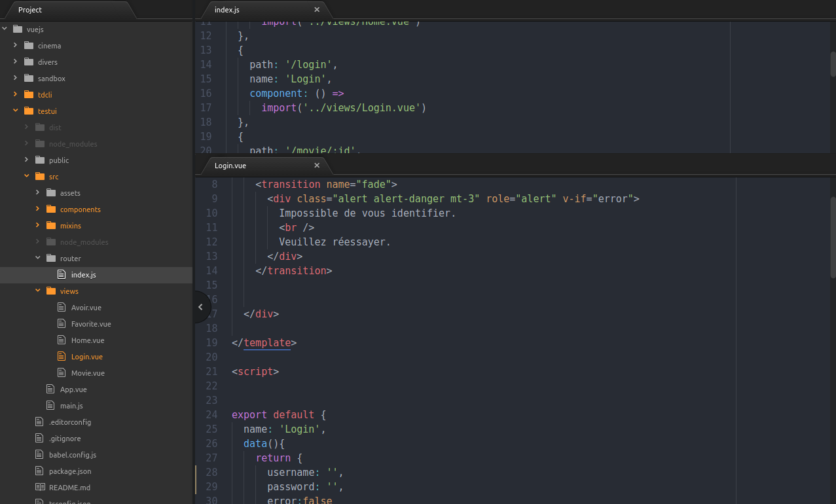Close the index.js tab
The width and height of the screenshot is (836, 504).
pyautogui.click(x=317, y=10)
